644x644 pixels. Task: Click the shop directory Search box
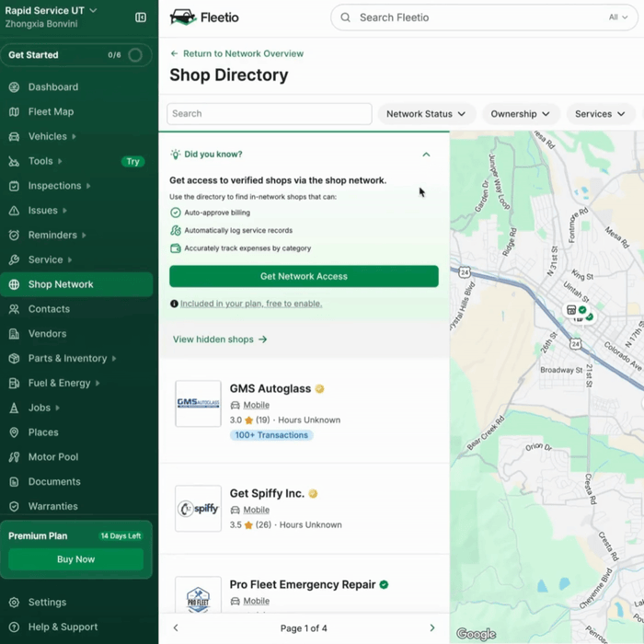270,114
